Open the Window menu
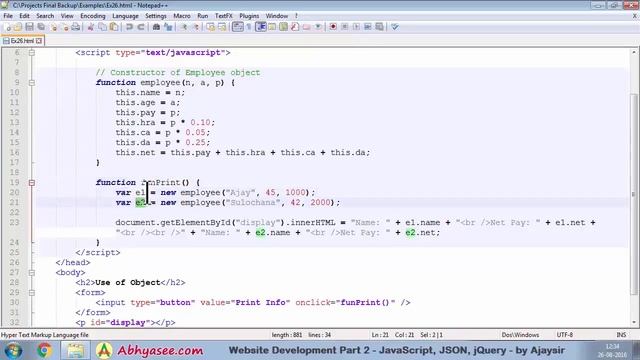 [x=277, y=16]
